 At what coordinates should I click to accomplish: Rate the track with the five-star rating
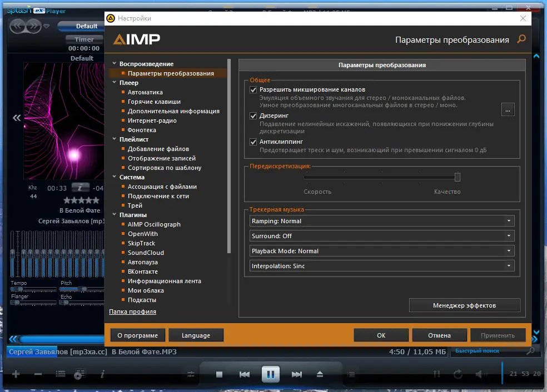tap(81, 200)
